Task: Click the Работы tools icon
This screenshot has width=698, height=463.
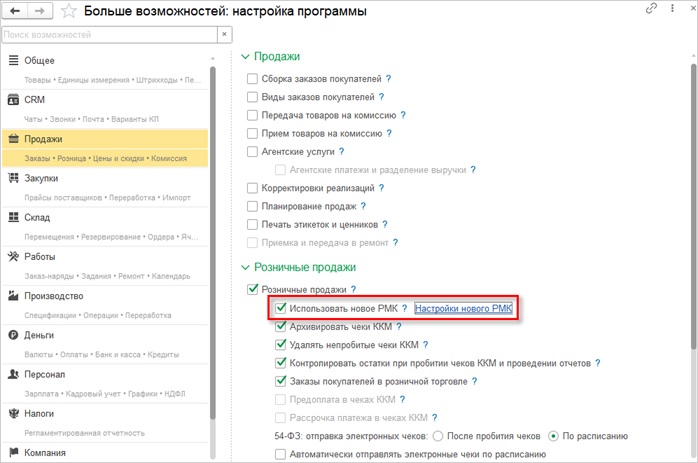Action: 14,256
